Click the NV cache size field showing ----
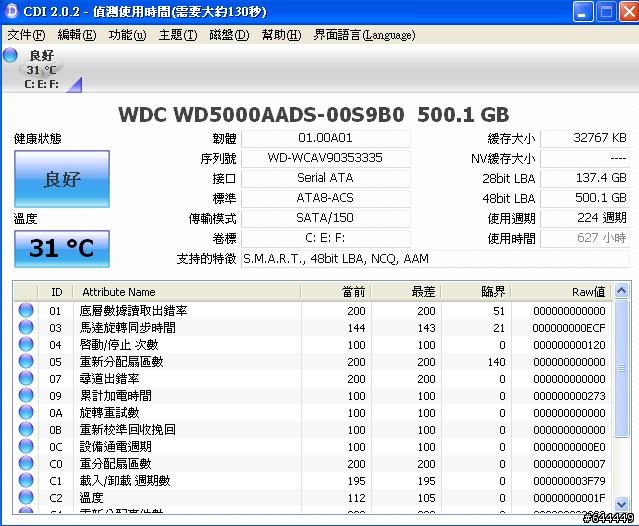Viewport: 639px width, 526px height. 585,158
